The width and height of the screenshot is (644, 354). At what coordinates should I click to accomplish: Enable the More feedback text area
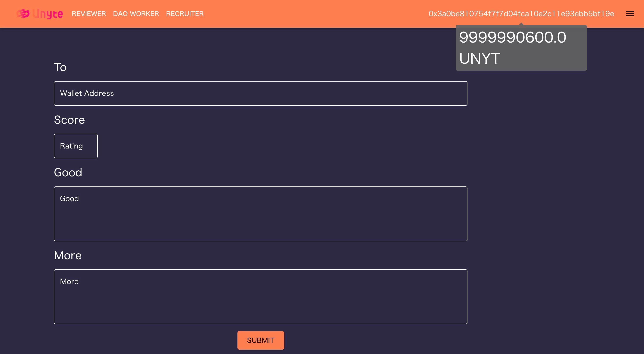261,297
